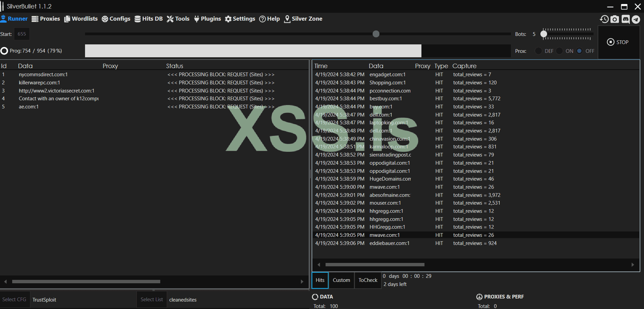Select hit row HugeDomains
644x309 pixels.
pos(476,179)
